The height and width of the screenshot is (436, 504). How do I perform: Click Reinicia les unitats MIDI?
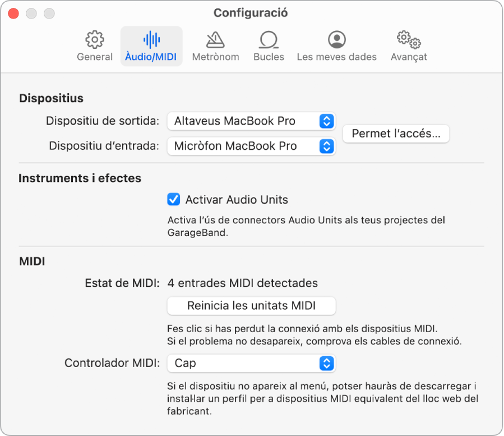(251, 306)
